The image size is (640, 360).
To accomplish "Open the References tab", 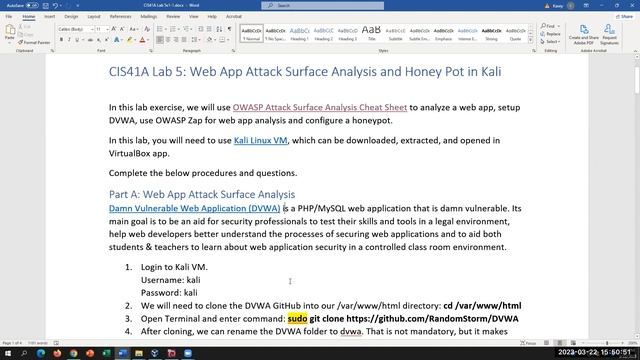I will pos(120,17).
